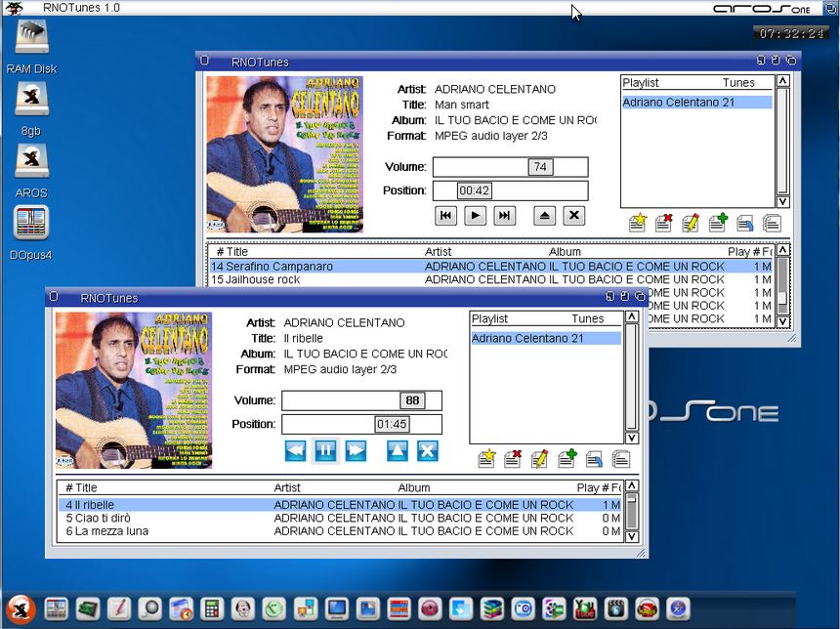Click the pencil edit playlist icon in the Il ribelle window
The width and height of the screenshot is (840, 629).
pos(539,459)
